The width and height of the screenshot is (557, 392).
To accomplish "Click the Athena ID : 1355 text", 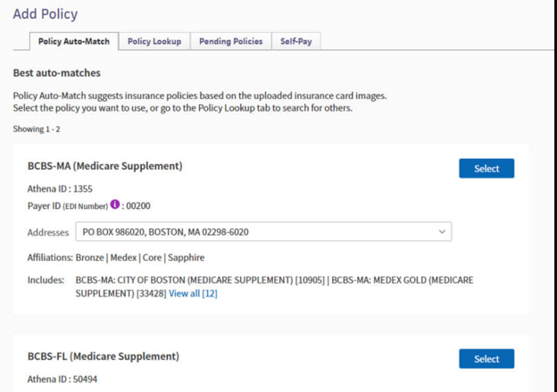I will (60, 188).
